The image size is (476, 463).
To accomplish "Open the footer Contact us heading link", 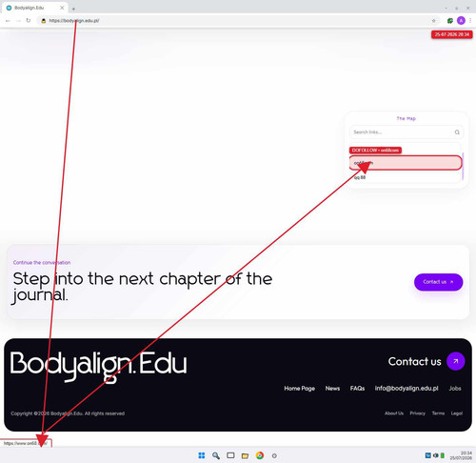I will 414,361.
